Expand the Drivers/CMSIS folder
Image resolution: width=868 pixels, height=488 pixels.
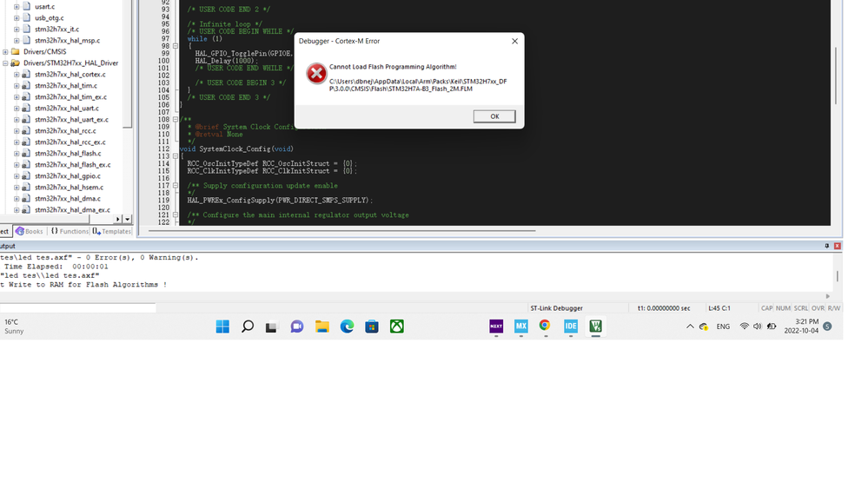(x=5, y=52)
